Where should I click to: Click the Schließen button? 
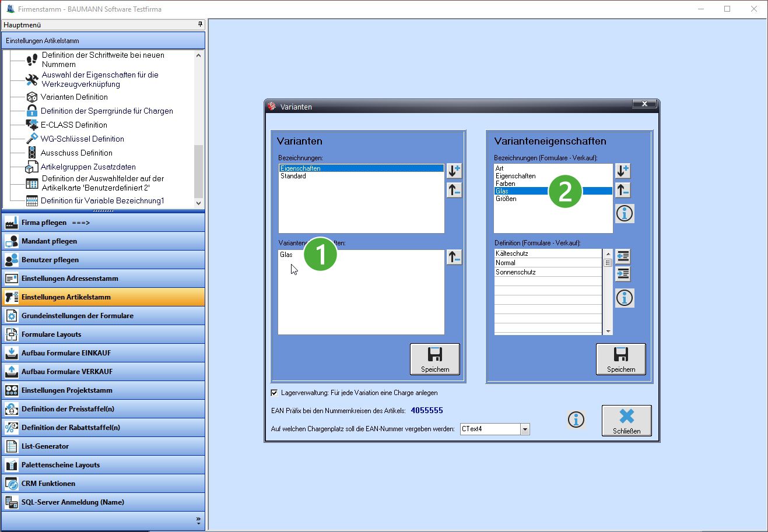click(627, 421)
